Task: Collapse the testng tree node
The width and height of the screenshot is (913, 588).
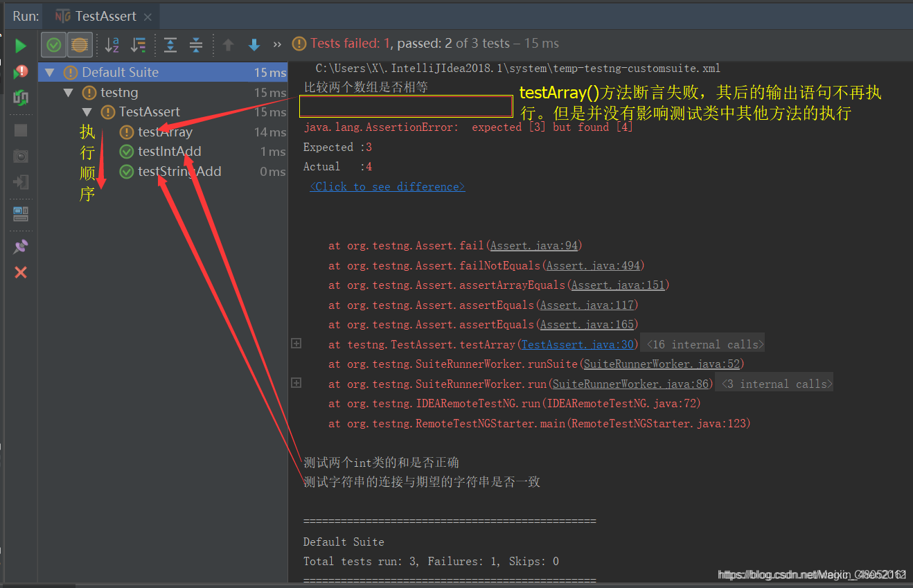Action: (x=68, y=92)
